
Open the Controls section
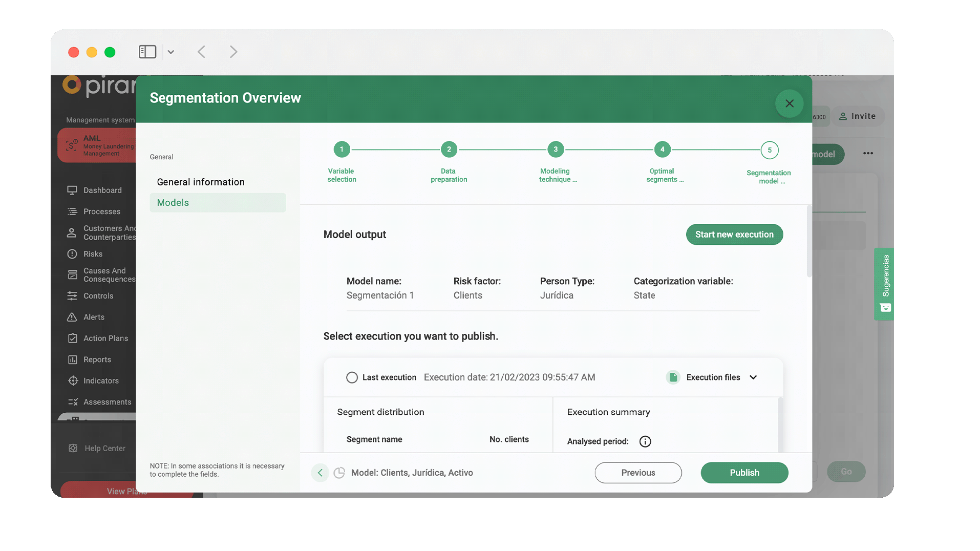[x=98, y=295]
